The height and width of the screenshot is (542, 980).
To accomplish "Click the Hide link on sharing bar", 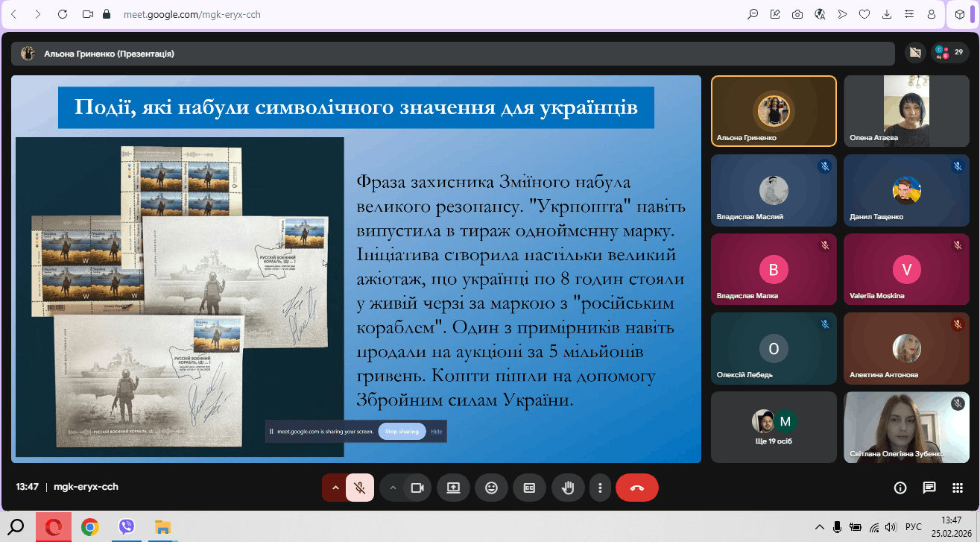I will coord(437,432).
